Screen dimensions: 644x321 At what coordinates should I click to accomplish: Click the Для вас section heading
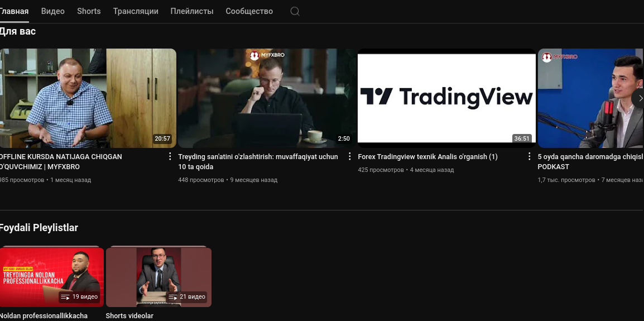(18, 31)
